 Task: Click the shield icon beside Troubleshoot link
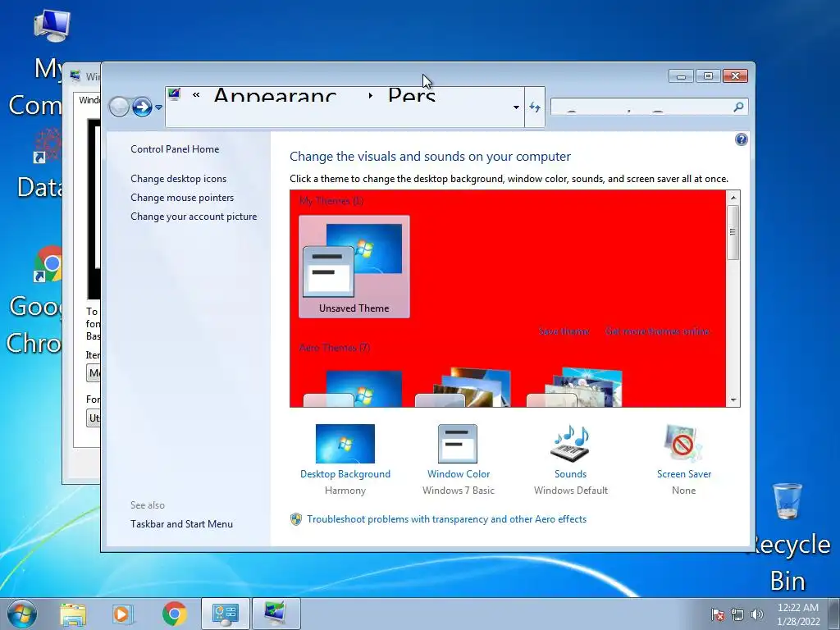tap(295, 519)
